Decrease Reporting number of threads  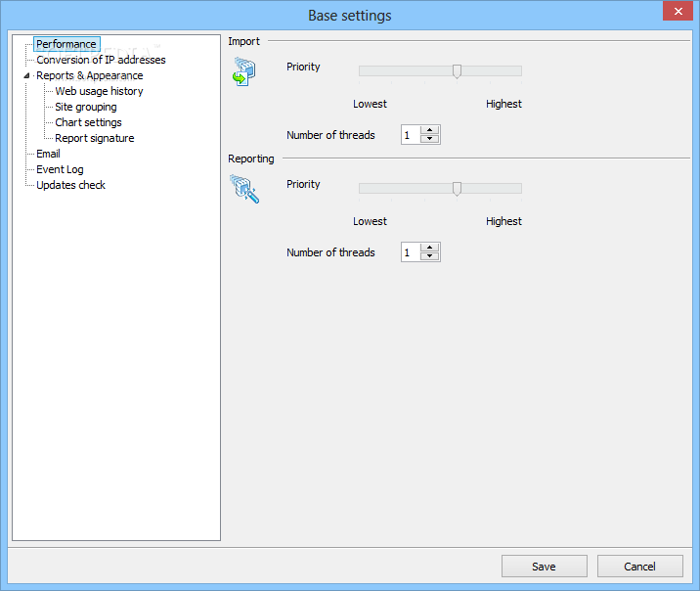(x=429, y=256)
